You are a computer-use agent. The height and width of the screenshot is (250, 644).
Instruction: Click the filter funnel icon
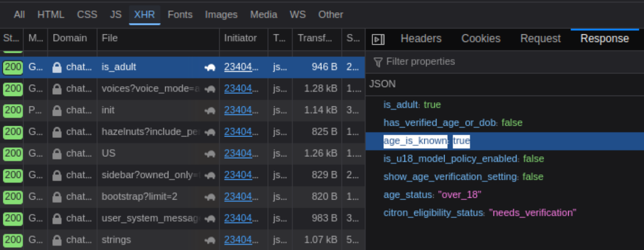[x=378, y=62]
